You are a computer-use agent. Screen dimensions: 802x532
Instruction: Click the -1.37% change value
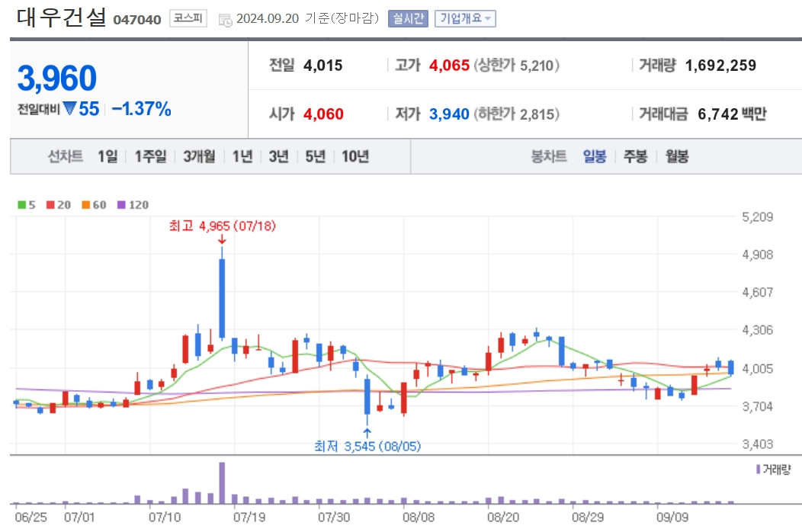[141, 108]
